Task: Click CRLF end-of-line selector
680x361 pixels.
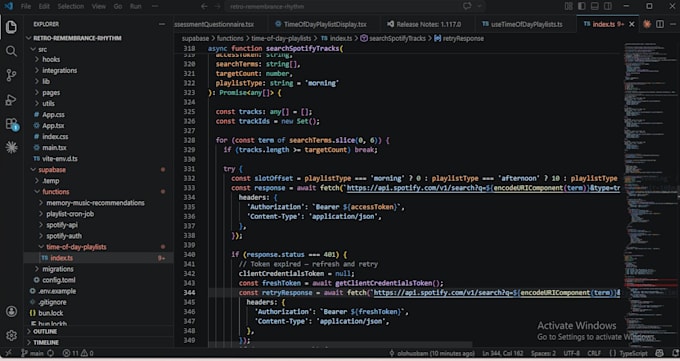Action: tap(594, 353)
